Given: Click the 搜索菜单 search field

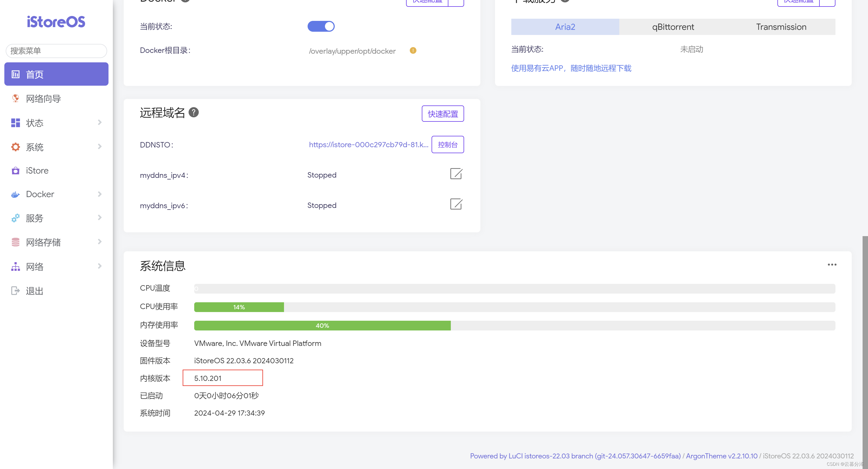Looking at the screenshot, I should [x=56, y=51].
